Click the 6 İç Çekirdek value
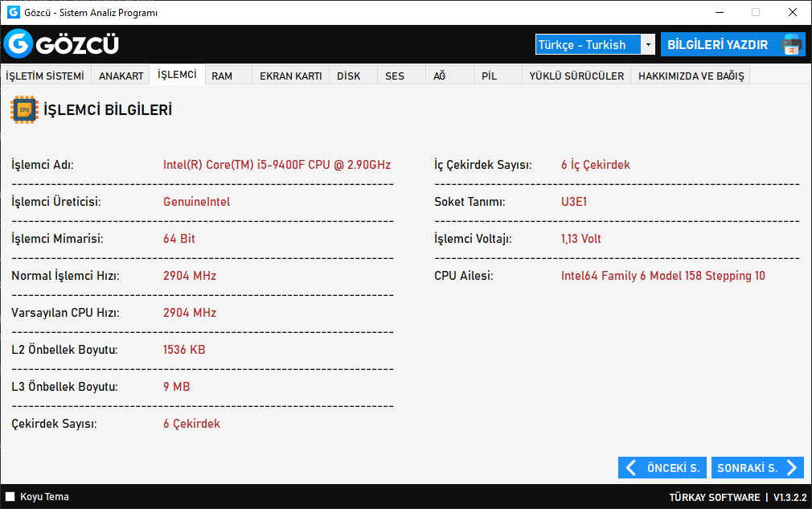Viewport: 812px width, 509px height. pos(596,165)
